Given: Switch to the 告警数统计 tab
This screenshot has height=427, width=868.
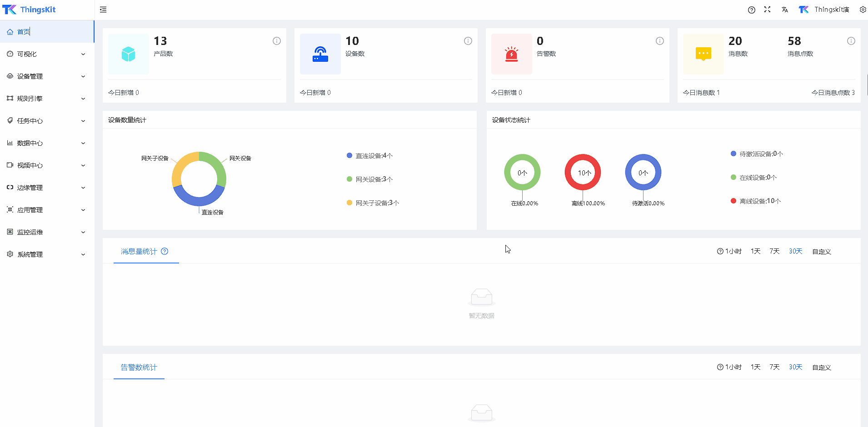Looking at the screenshot, I should tap(139, 367).
